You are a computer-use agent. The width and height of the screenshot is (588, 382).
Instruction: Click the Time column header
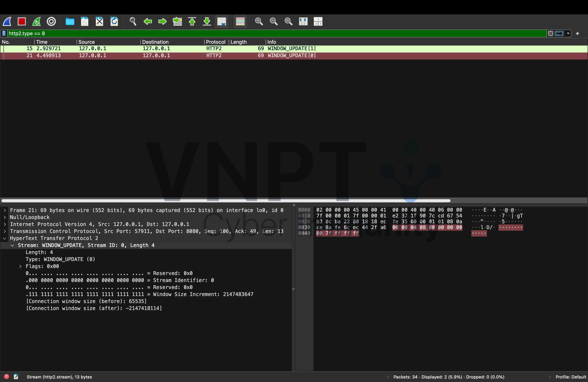(x=42, y=42)
